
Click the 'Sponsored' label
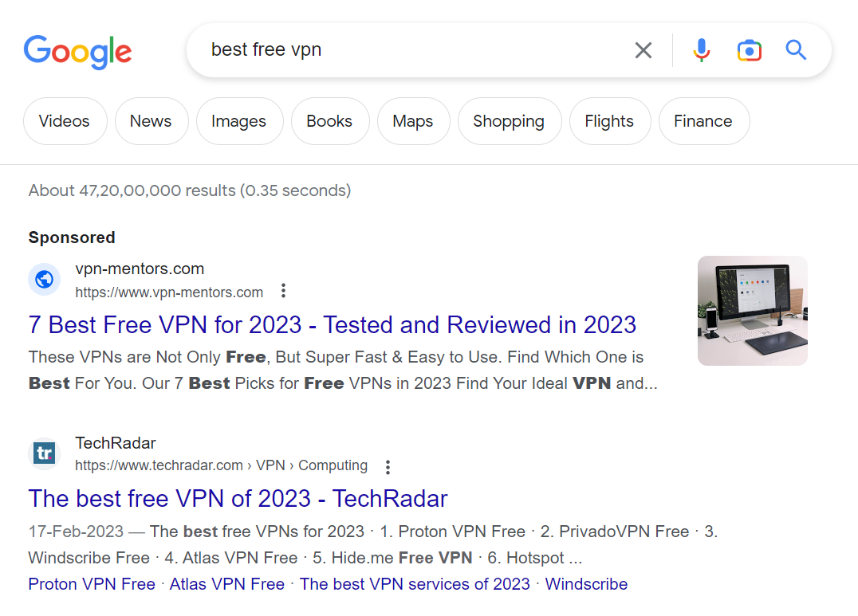coord(72,237)
